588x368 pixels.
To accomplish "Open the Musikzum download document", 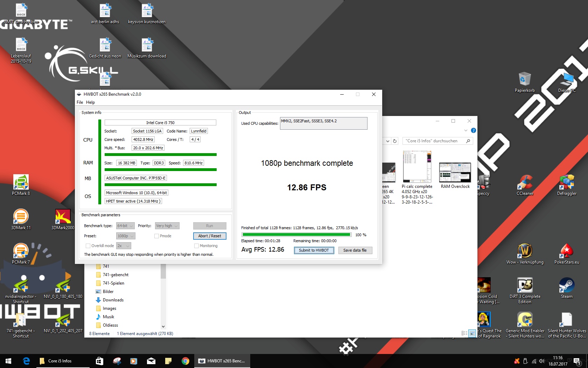I will point(147,47).
